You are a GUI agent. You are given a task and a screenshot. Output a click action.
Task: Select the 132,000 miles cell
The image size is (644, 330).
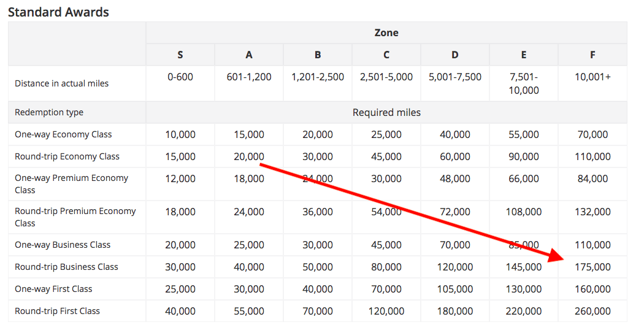592,212
